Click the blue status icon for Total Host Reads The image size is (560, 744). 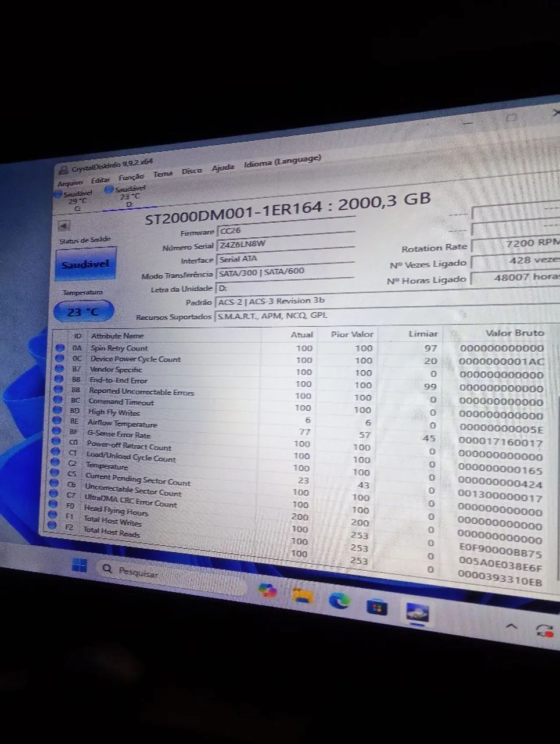point(52,525)
